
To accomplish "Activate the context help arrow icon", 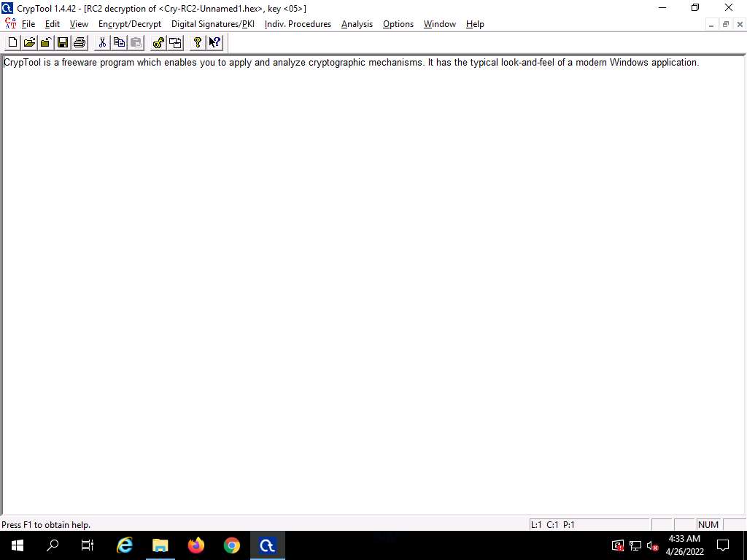I will (x=214, y=42).
